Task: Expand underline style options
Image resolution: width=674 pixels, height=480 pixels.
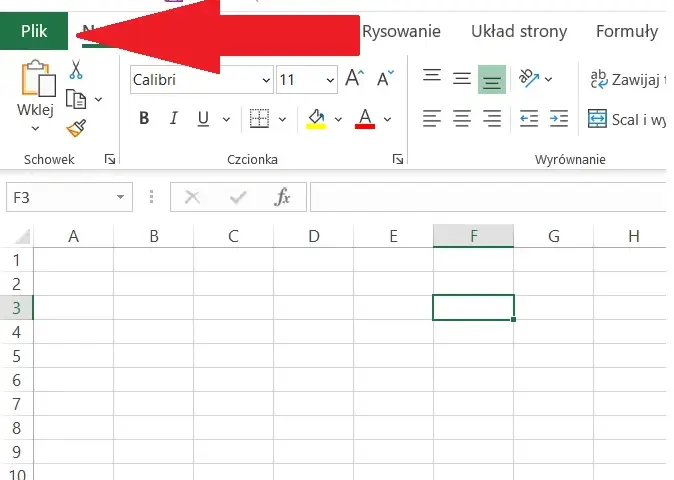Action: click(x=226, y=119)
